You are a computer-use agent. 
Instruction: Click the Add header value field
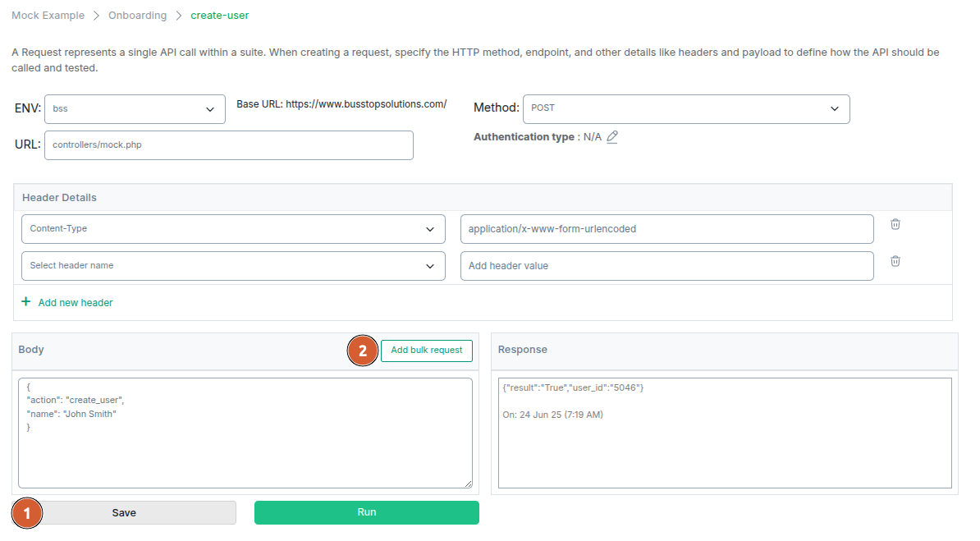(666, 266)
